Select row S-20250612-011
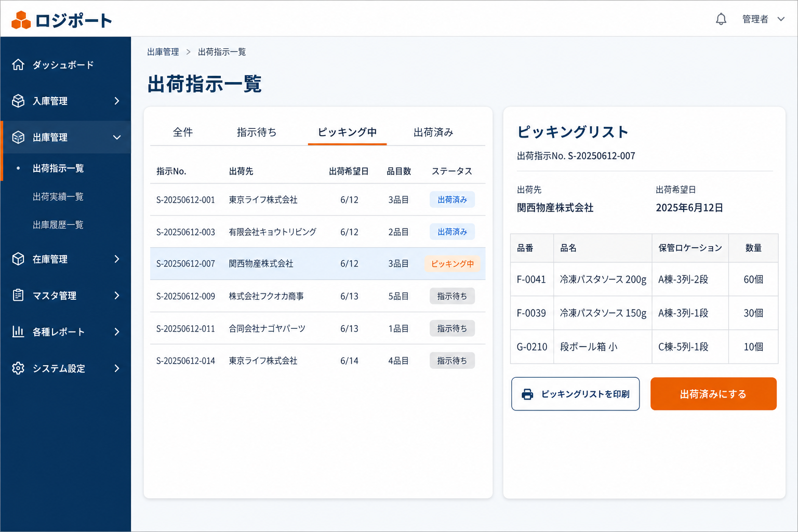The image size is (798, 532). [x=318, y=328]
